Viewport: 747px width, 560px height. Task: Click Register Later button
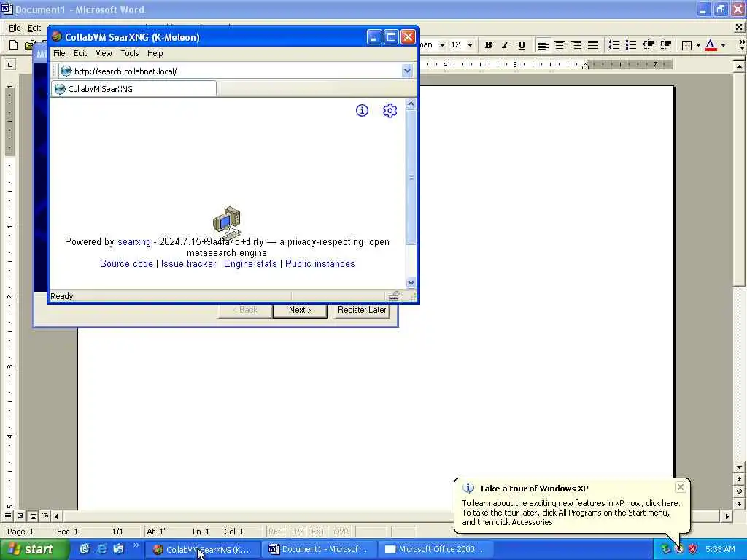point(362,310)
